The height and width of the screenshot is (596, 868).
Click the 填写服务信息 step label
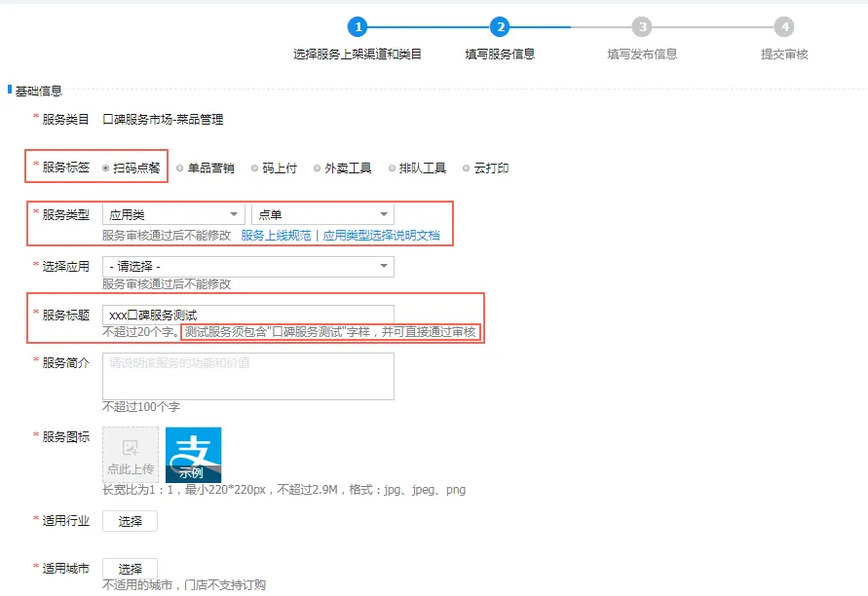click(500, 55)
